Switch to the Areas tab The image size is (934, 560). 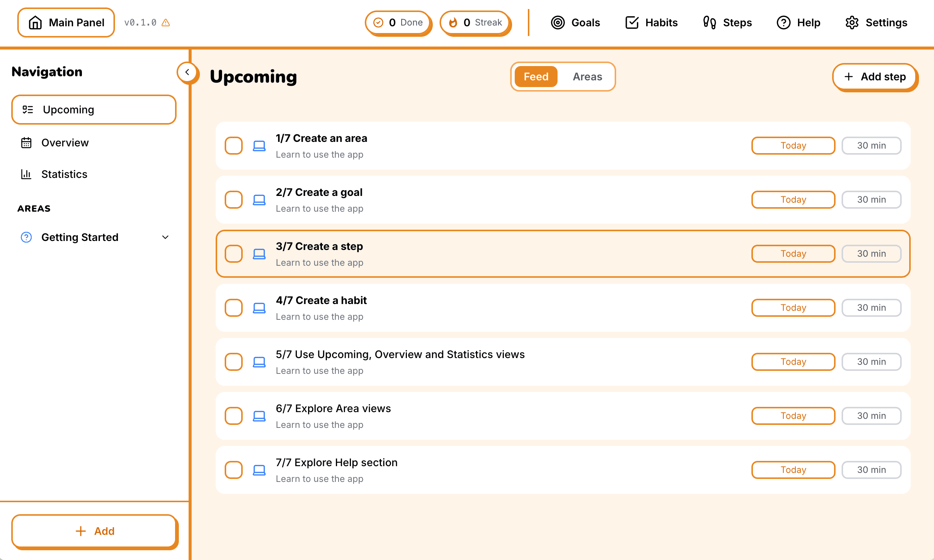tap(587, 77)
